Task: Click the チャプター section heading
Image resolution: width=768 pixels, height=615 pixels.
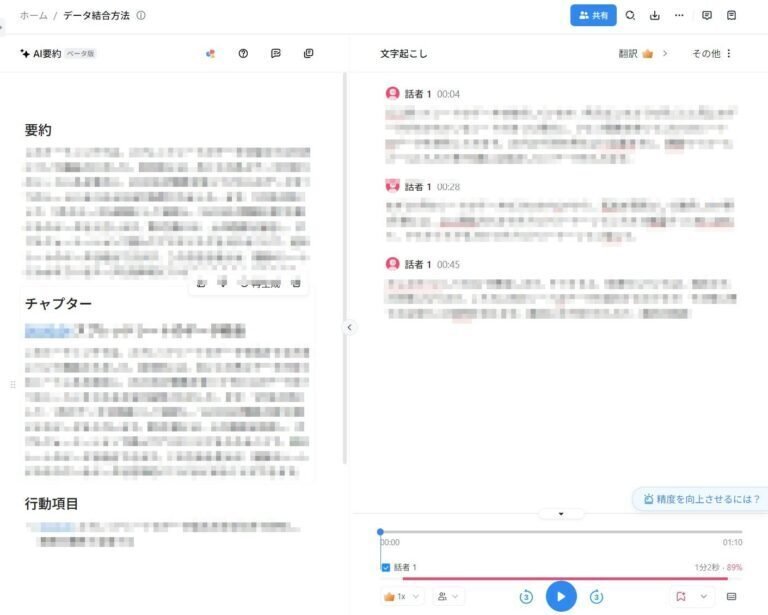Action: 58,304
